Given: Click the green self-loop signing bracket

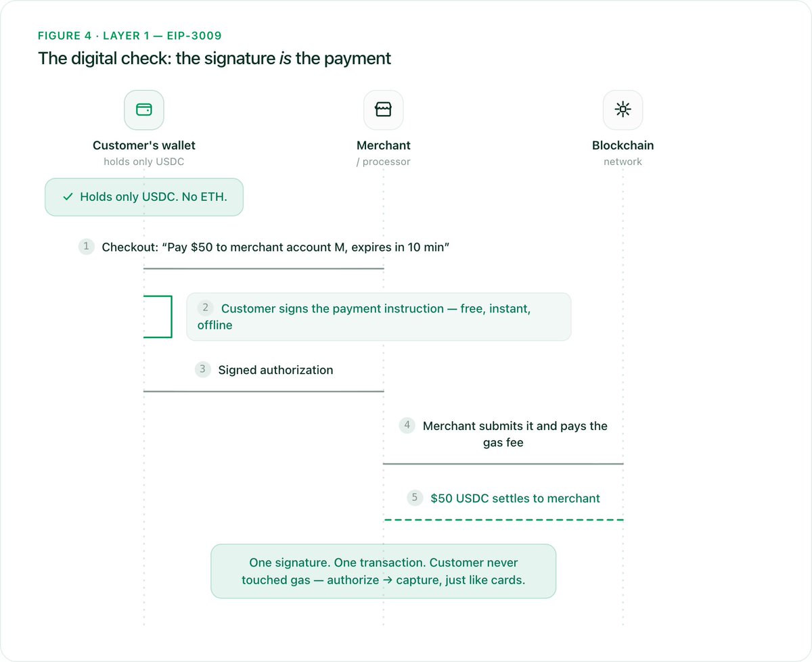Looking at the screenshot, I should [158, 316].
